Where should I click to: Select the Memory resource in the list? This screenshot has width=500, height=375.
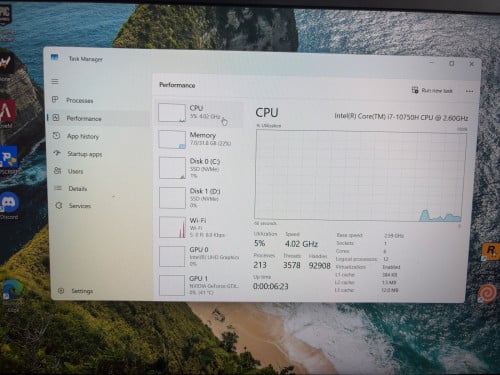point(200,139)
